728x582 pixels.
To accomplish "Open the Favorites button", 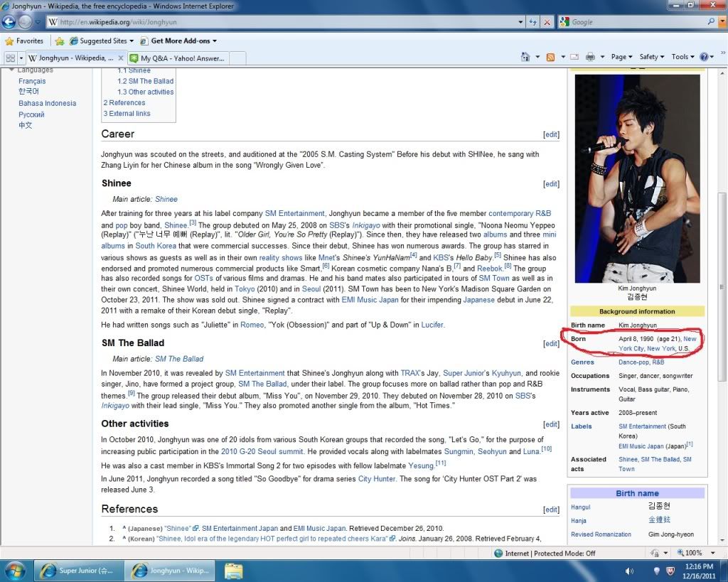I will [24, 41].
